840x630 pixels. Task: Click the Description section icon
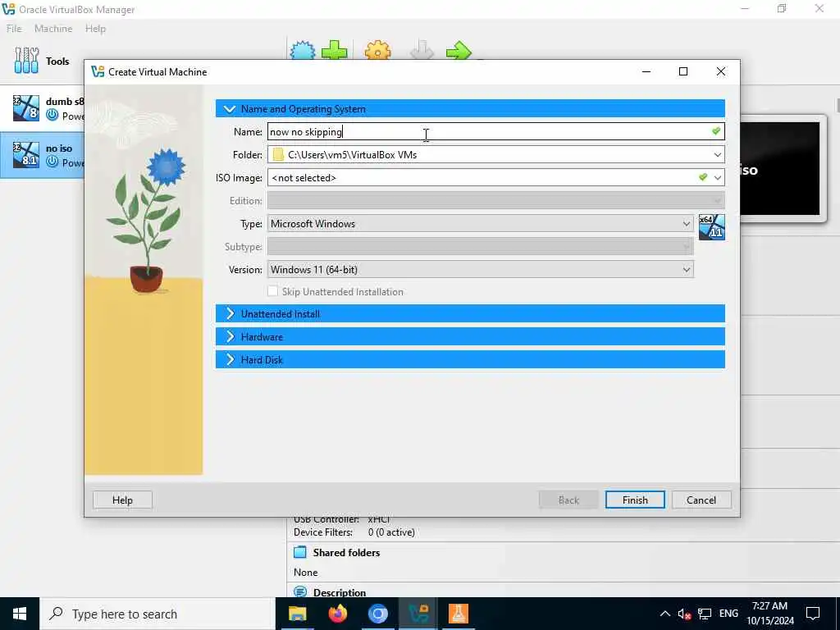click(300, 592)
